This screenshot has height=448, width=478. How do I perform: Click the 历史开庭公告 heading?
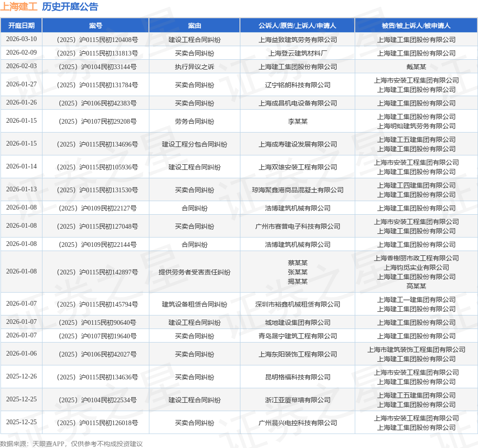(x=70, y=7)
